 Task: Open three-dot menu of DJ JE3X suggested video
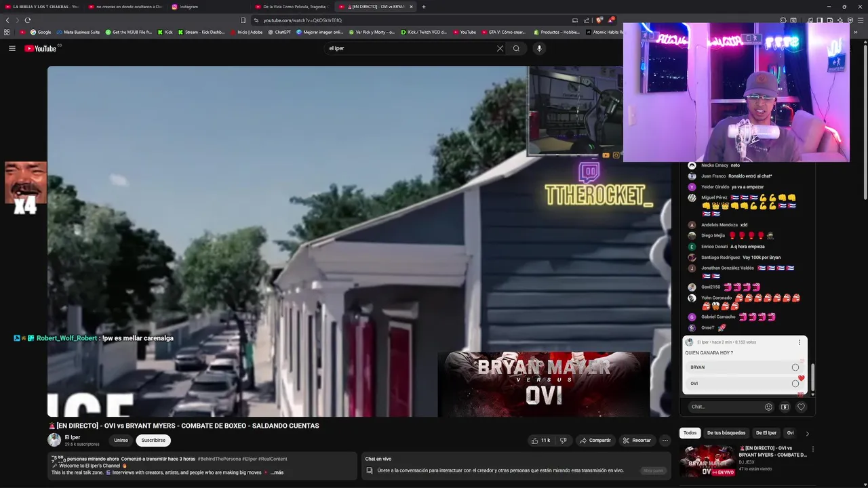pyautogui.click(x=812, y=449)
